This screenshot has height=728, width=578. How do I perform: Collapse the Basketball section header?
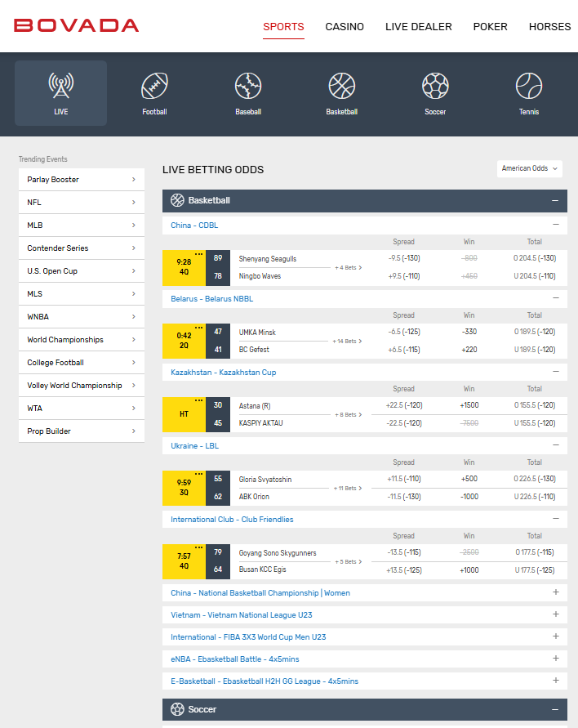click(x=555, y=200)
